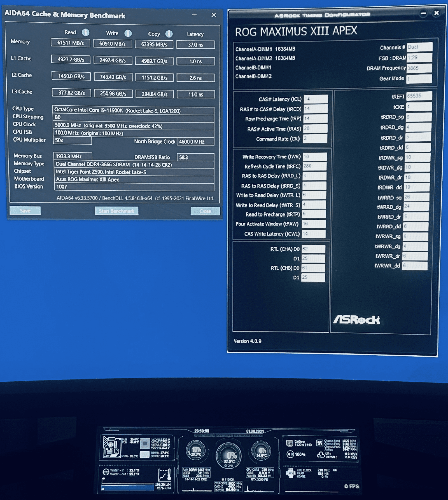Screen dimensions: 448x500
Task: Close the ASRock Timing Configurator window
Action: (436, 13)
